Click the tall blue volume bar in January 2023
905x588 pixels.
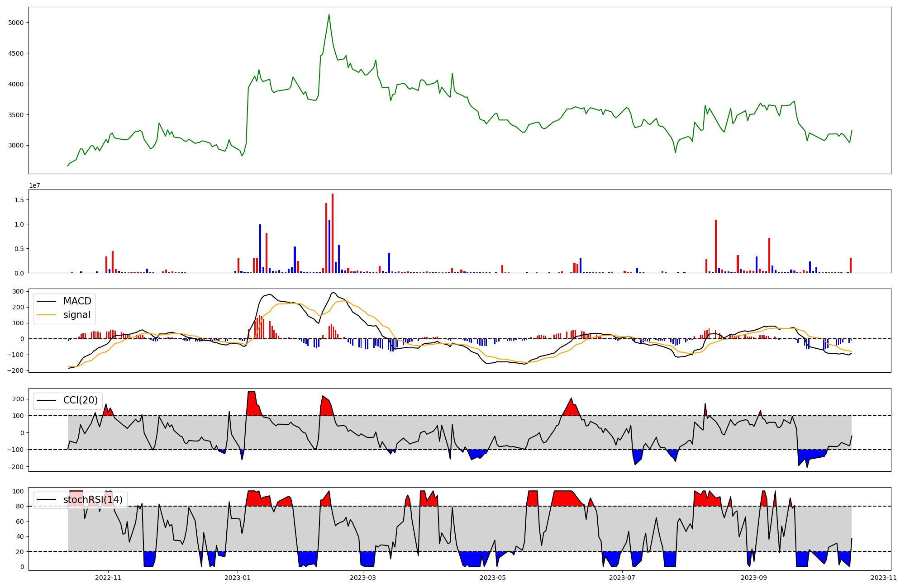(260, 248)
